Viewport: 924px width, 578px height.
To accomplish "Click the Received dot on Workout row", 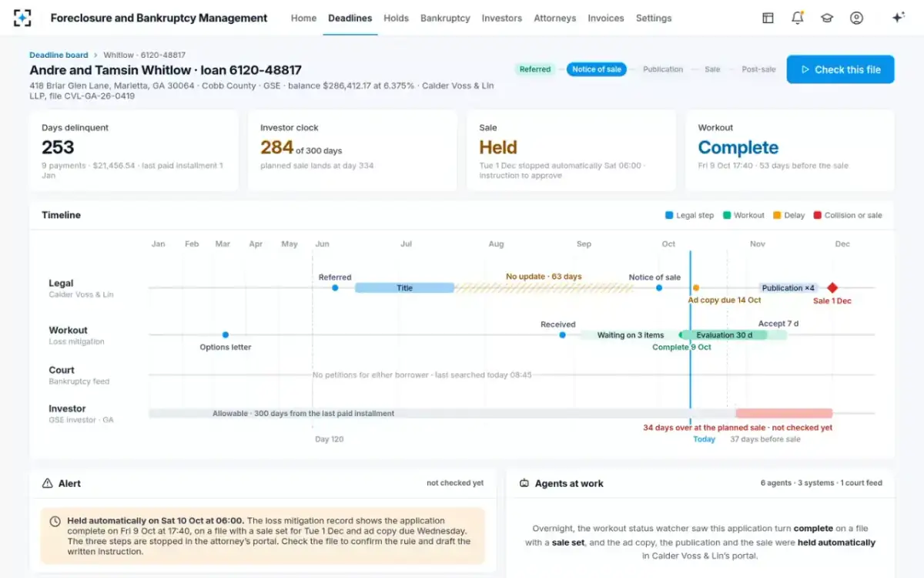I will coord(562,335).
